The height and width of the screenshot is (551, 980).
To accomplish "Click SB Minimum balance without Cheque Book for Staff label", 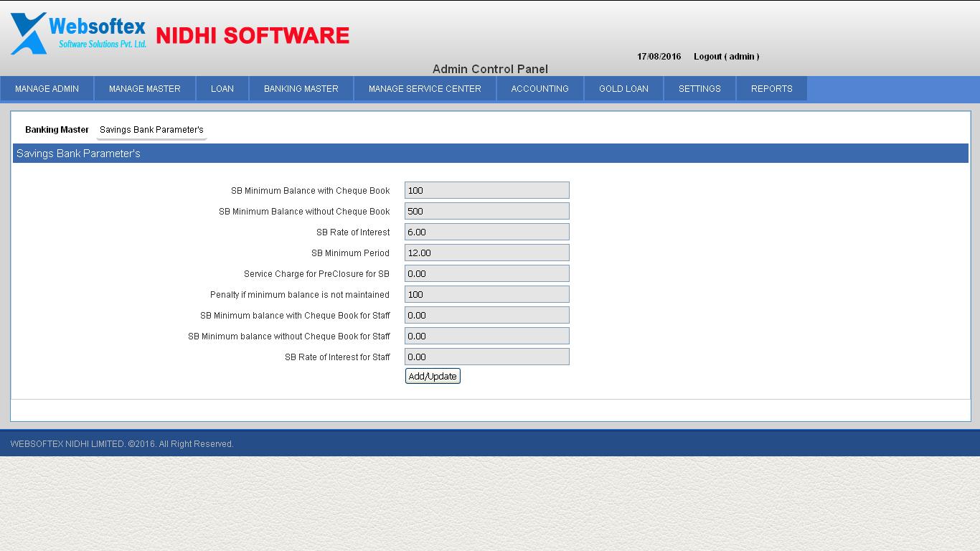I will 289,336.
